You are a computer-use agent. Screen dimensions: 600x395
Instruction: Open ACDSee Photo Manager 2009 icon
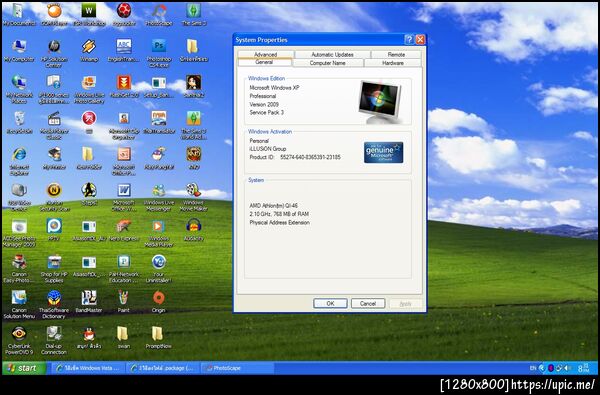pyautogui.click(x=19, y=233)
